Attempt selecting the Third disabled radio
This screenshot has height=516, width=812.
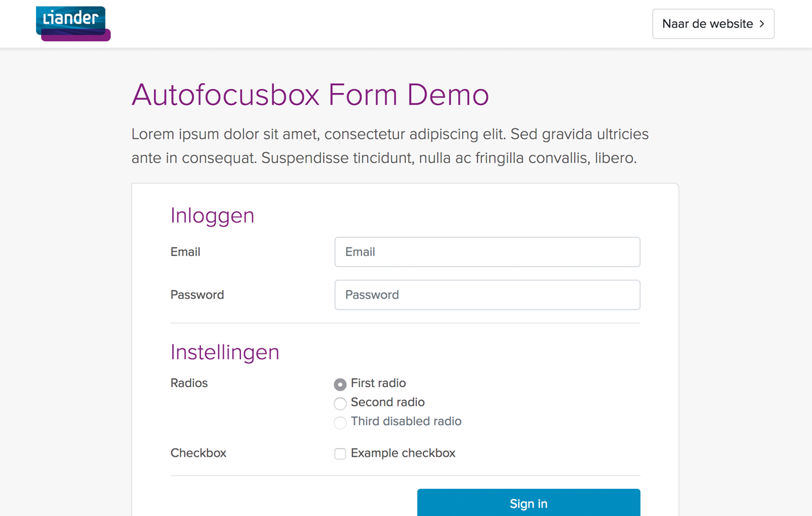[340, 422]
